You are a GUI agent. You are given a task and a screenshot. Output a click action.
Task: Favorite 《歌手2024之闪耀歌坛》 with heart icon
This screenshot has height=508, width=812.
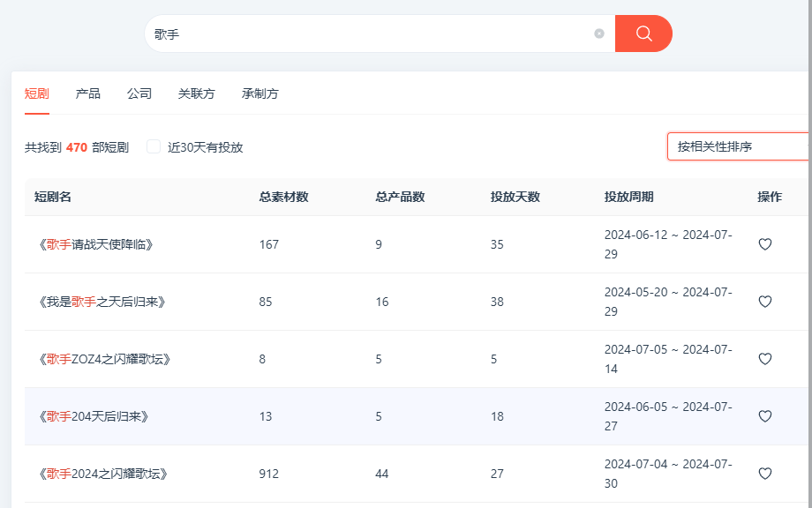(x=765, y=474)
